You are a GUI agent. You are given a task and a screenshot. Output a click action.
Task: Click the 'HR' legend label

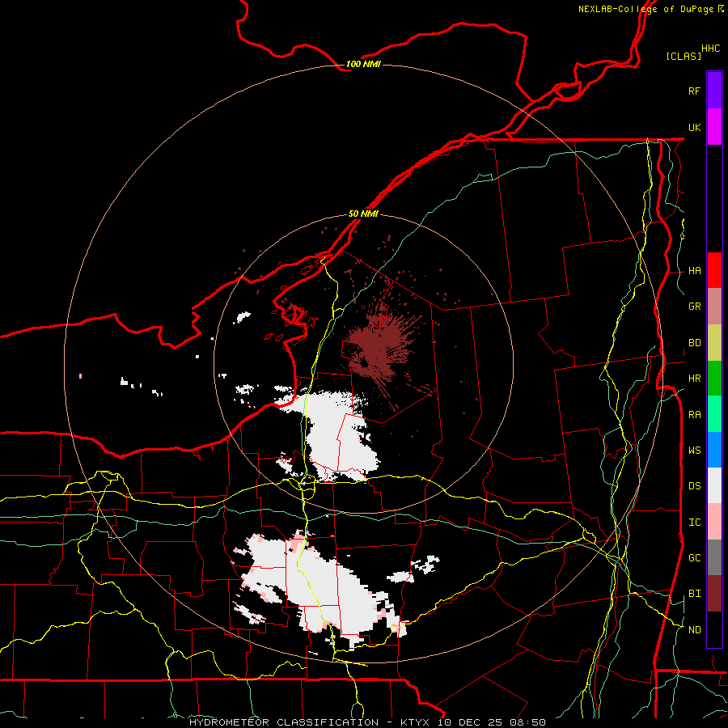coord(694,379)
